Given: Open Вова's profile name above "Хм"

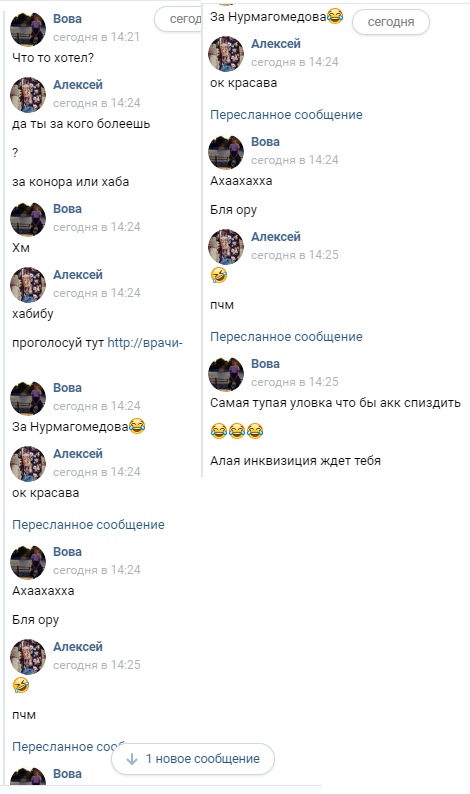Looking at the screenshot, I should tap(67, 209).
